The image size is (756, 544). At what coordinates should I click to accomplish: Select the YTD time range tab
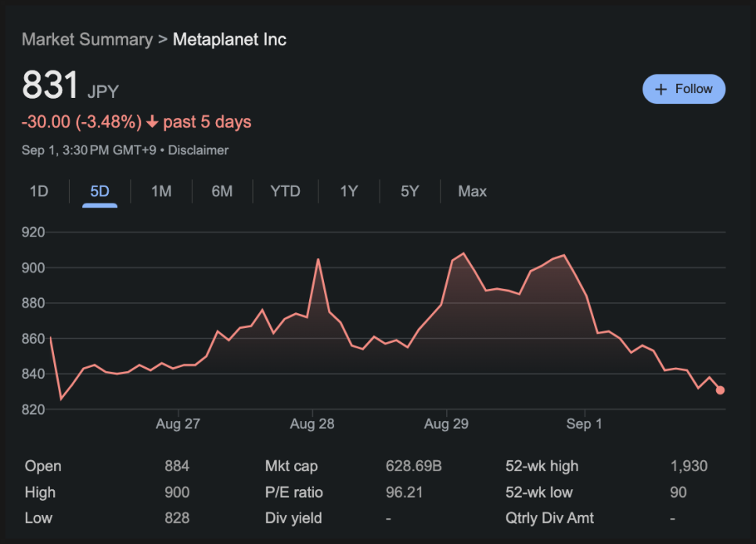(x=286, y=192)
